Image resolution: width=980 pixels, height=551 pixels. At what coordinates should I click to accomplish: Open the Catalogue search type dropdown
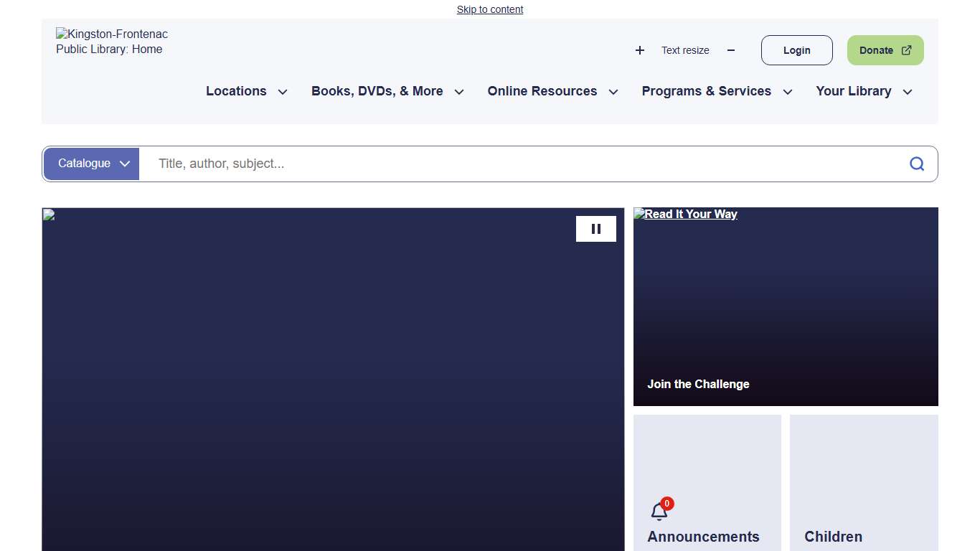click(92, 164)
